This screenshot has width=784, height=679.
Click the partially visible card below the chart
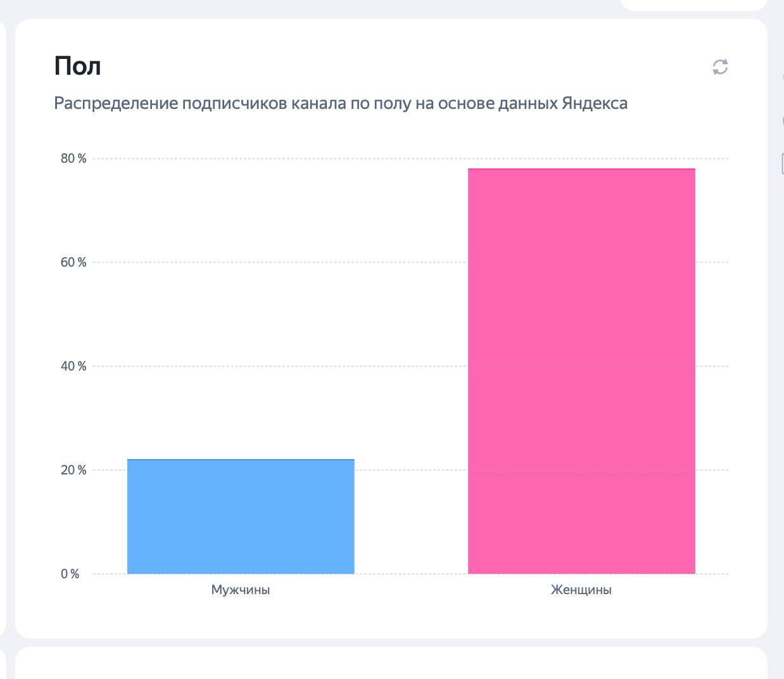(391, 664)
